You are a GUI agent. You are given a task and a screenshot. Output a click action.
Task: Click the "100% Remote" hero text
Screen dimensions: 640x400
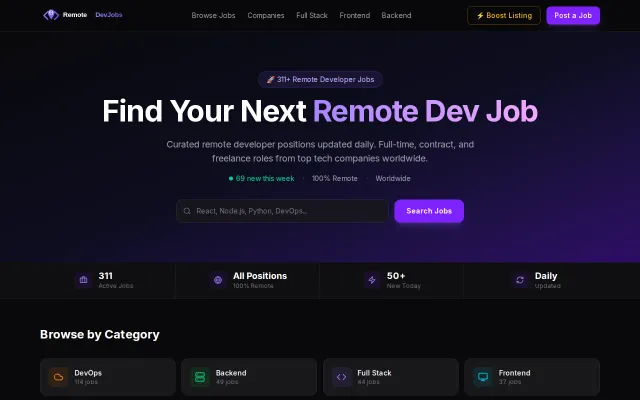point(335,178)
